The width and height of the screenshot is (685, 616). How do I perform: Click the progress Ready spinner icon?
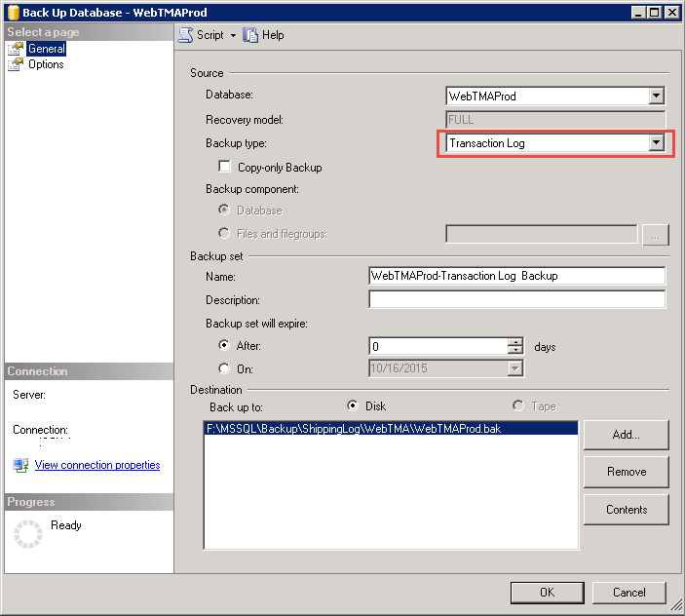[28, 534]
